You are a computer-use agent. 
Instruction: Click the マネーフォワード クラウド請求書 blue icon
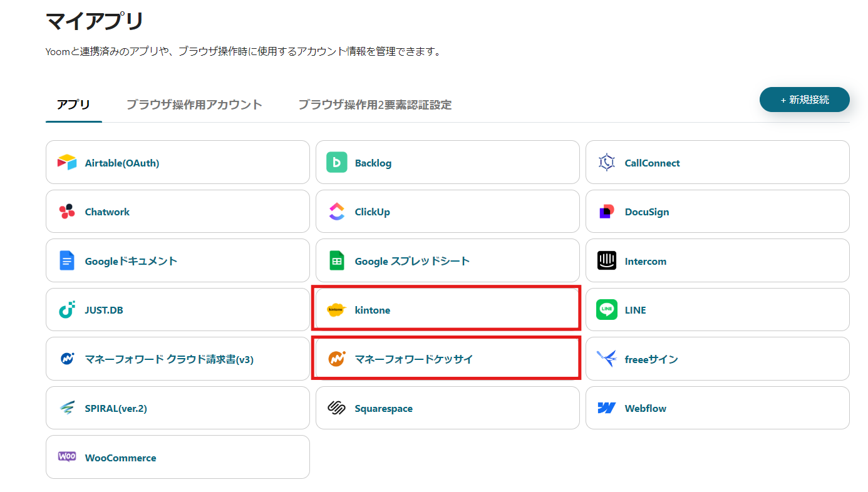(67, 359)
